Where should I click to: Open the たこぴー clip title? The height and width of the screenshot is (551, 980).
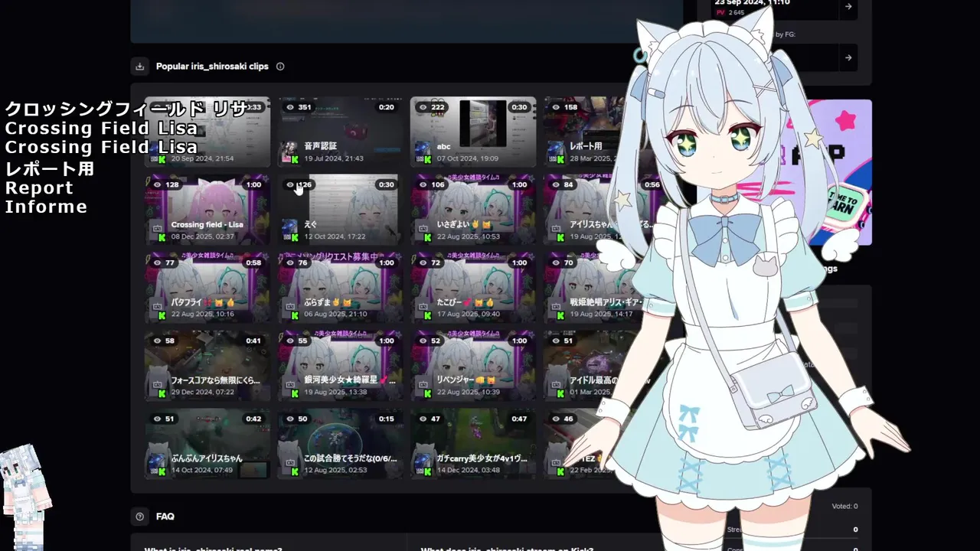click(x=465, y=303)
